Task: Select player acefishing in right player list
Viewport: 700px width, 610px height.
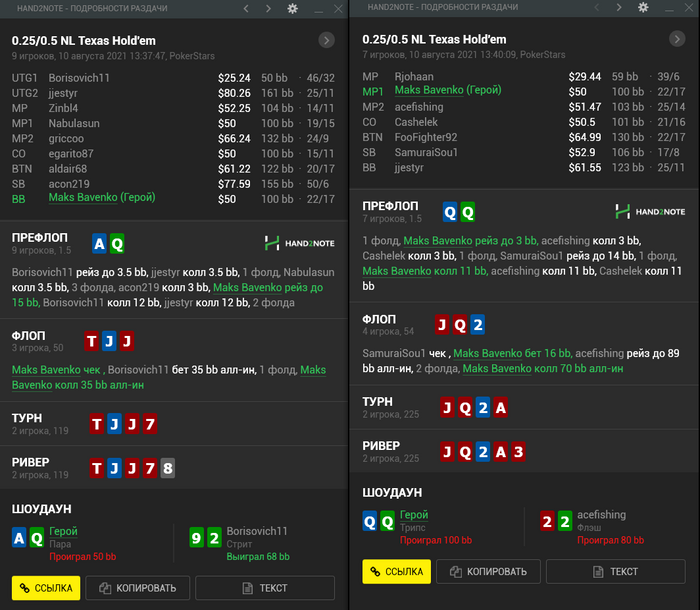Action: point(419,107)
